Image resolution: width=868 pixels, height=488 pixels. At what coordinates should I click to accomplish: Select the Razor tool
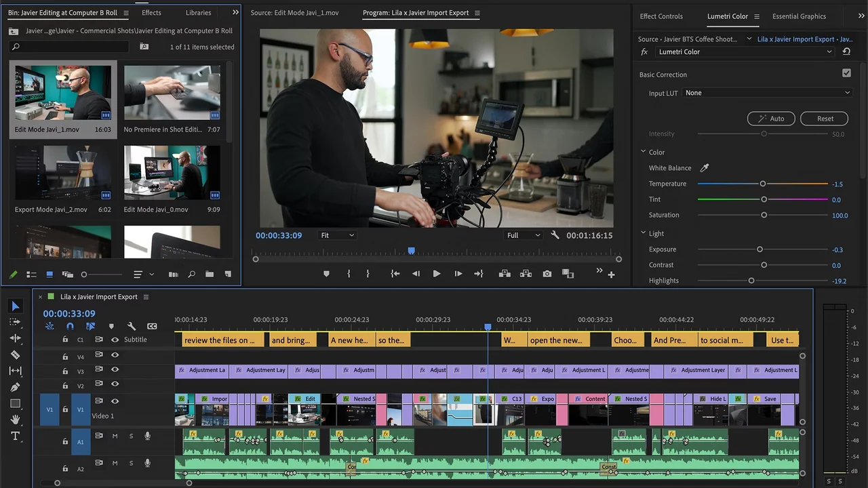pyautogui.click(x=16, y=354)
